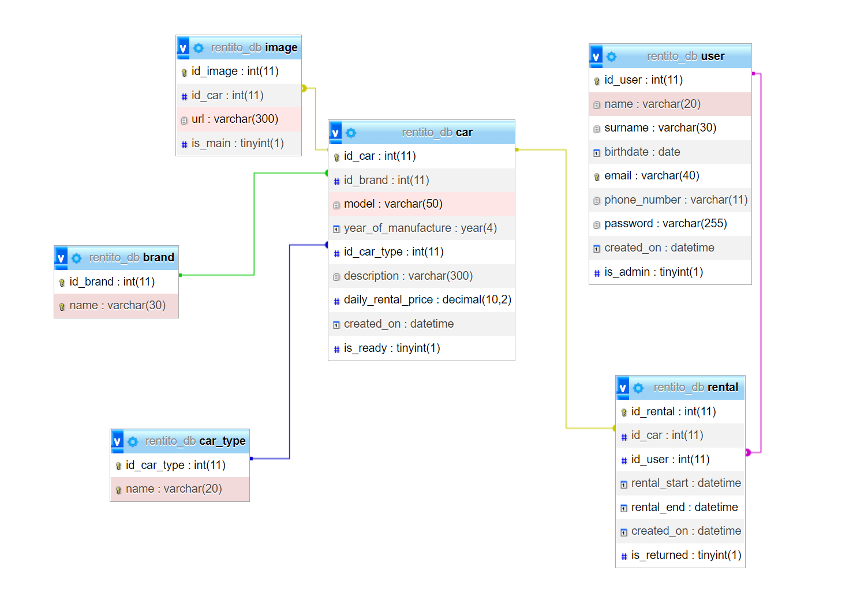The height and width of the screenshot is (608, 868).
Task: Click the hash icon beside id_brand in the car table
Action: tap(336, 181)
